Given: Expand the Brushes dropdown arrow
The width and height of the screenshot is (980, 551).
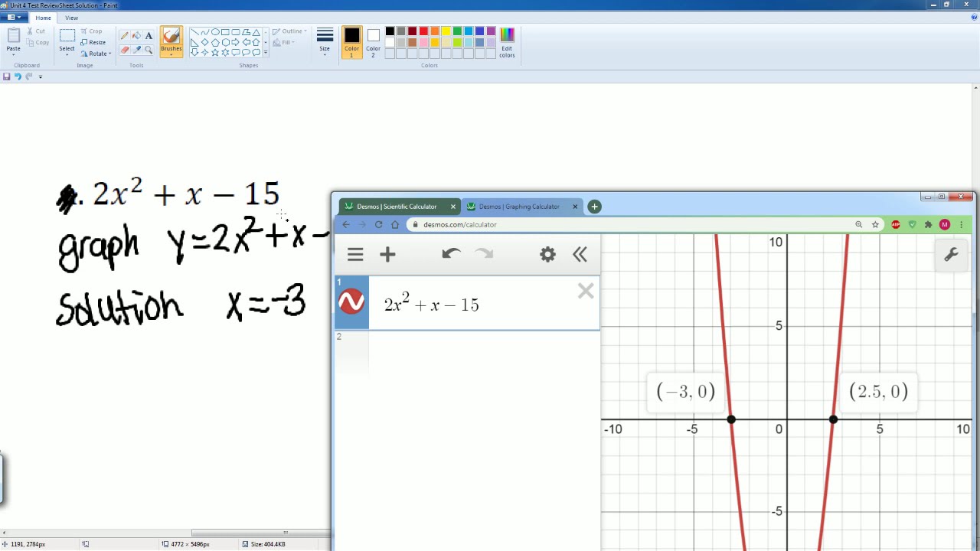Looking at the screenshot, I should click(171, 55).
